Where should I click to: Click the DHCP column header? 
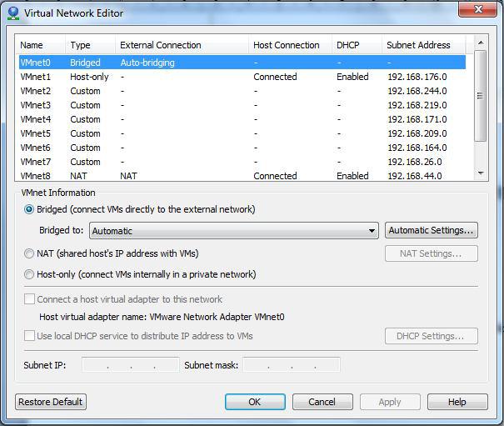click(x=357, y=45)
